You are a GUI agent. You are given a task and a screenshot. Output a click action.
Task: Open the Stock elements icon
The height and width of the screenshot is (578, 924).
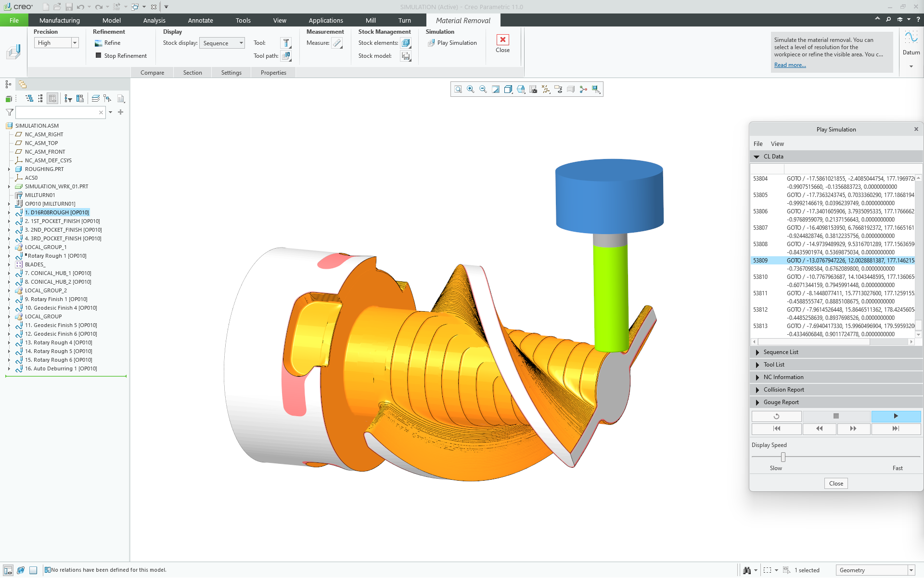pos(406,43)
